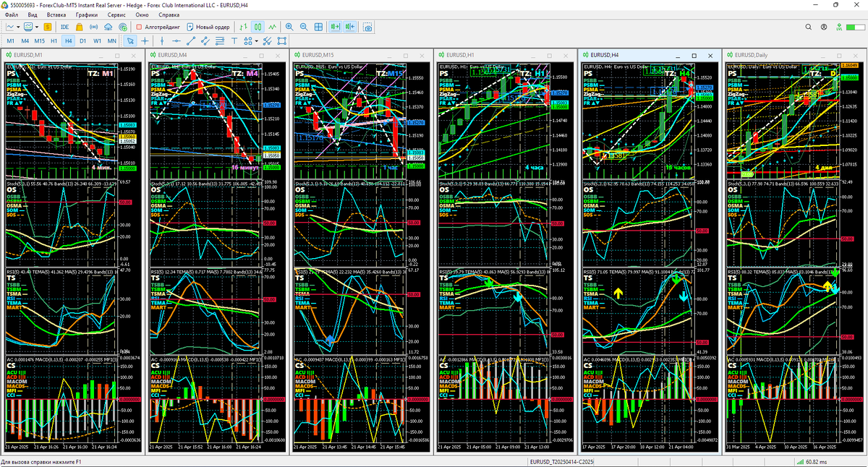
Task: Insert a text label
Action: coord(234,41)
